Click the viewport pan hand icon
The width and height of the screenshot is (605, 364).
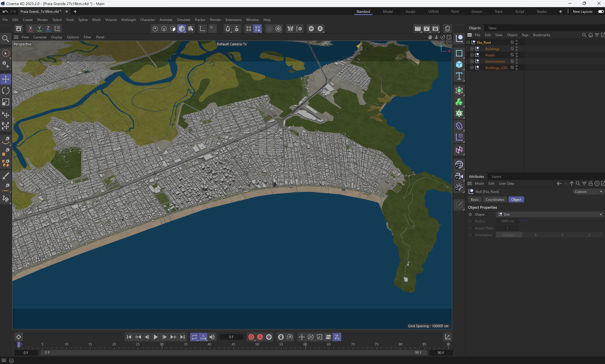(x=430, y=37)
